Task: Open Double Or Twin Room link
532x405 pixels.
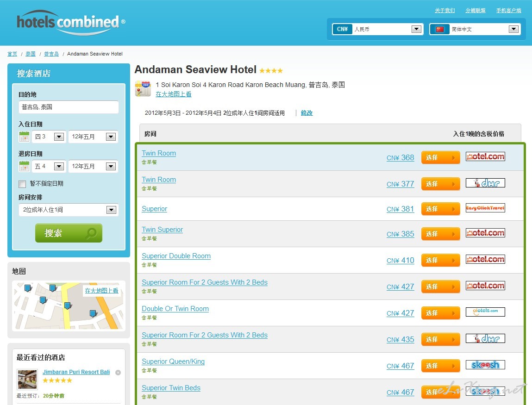Action: tap(175, 309)
